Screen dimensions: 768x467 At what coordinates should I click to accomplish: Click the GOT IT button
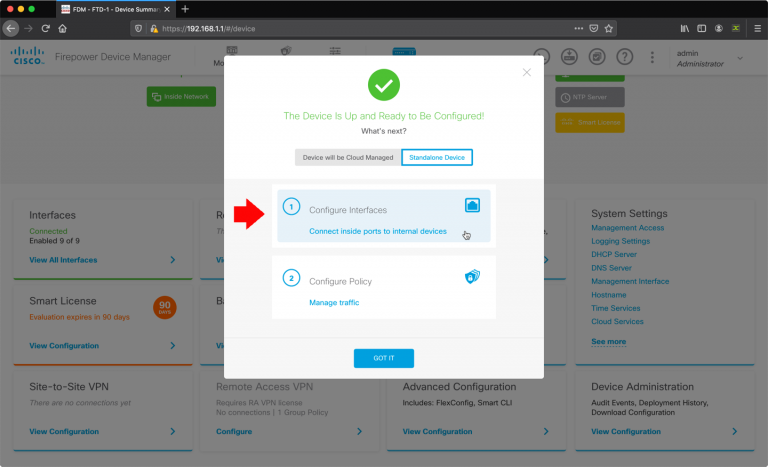coord(384,358)
